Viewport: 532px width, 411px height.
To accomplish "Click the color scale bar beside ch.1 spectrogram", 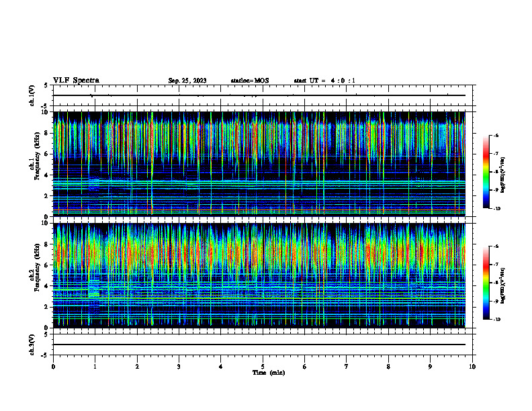I will [x=486, y=172].
